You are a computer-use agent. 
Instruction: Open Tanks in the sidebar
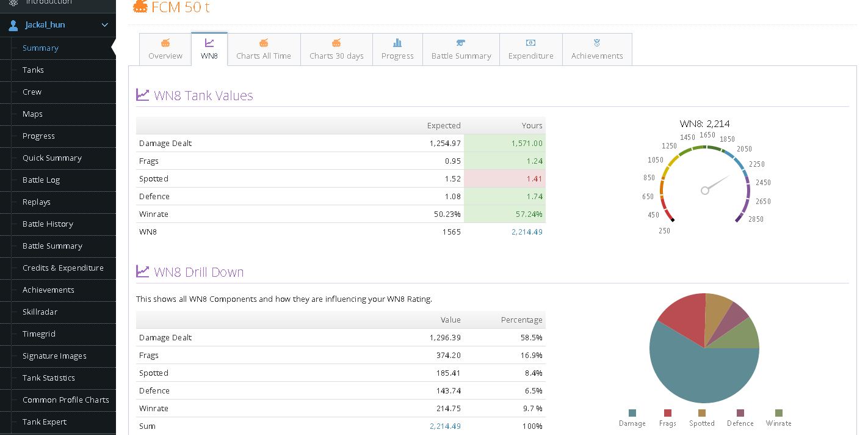[x=33, y=70]
